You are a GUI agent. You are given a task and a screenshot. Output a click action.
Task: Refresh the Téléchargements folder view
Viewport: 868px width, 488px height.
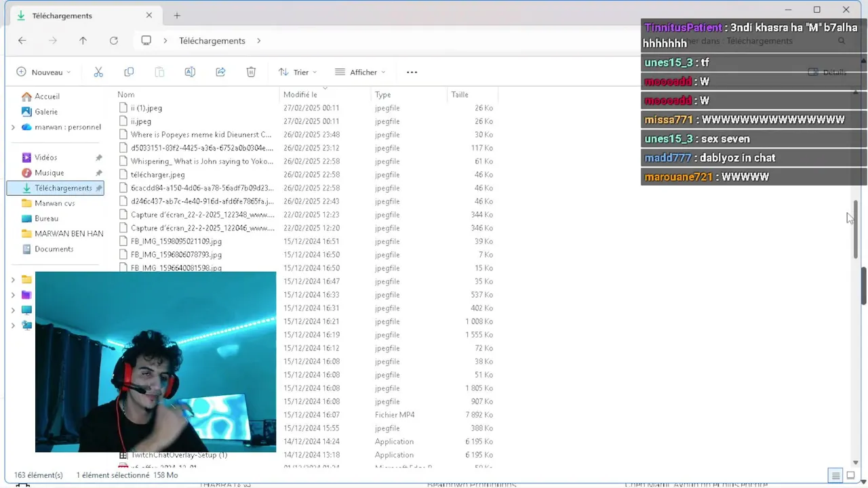point(114,41)
